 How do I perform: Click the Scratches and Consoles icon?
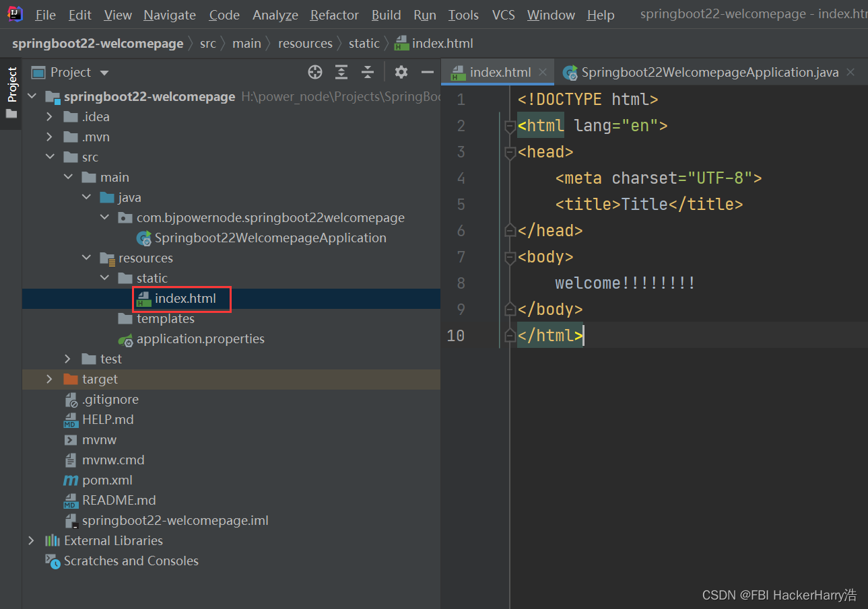coord(53,561)
